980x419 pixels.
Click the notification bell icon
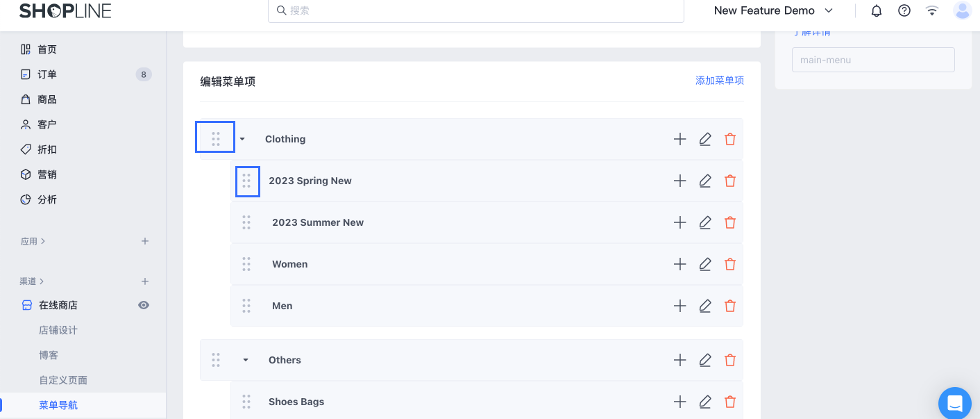pyautogui.click(x=877, y=10)
